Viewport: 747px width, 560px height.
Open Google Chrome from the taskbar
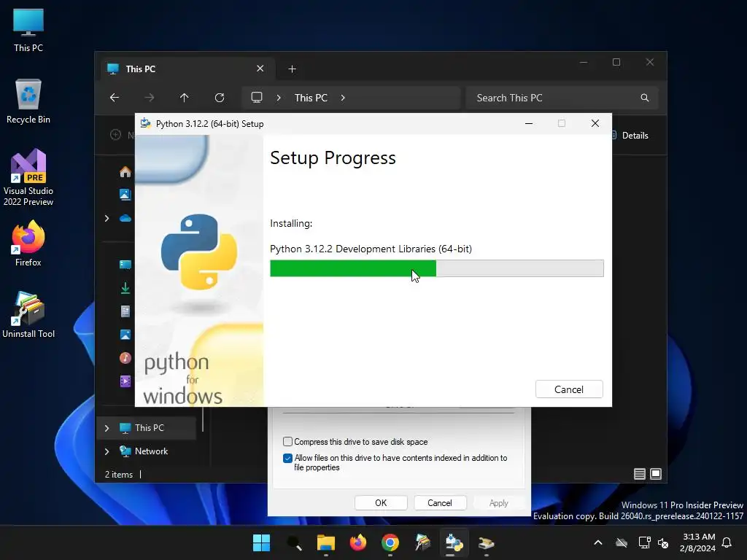[390, 542]
